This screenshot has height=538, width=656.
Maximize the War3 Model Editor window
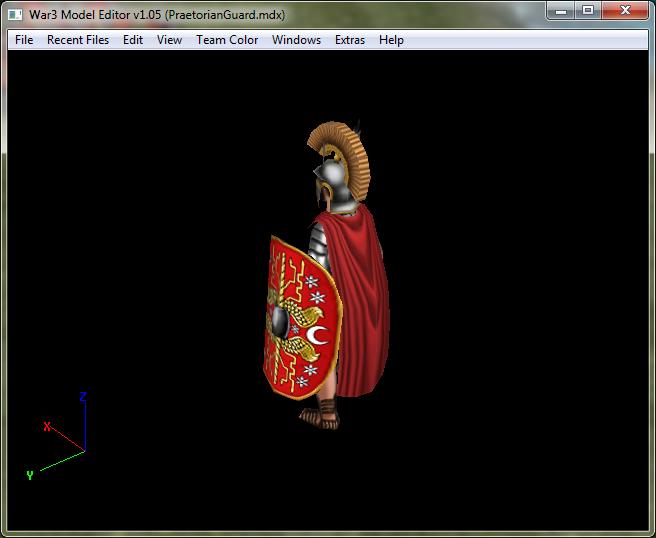[588, 11]
